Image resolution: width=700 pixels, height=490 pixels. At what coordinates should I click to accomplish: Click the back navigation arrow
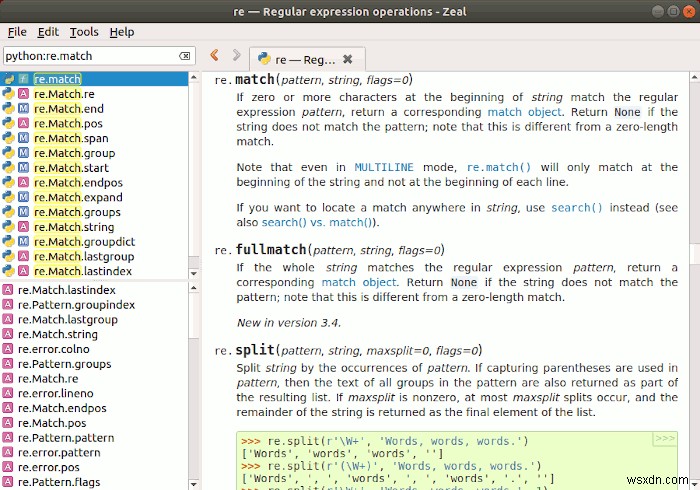(214, 57)
